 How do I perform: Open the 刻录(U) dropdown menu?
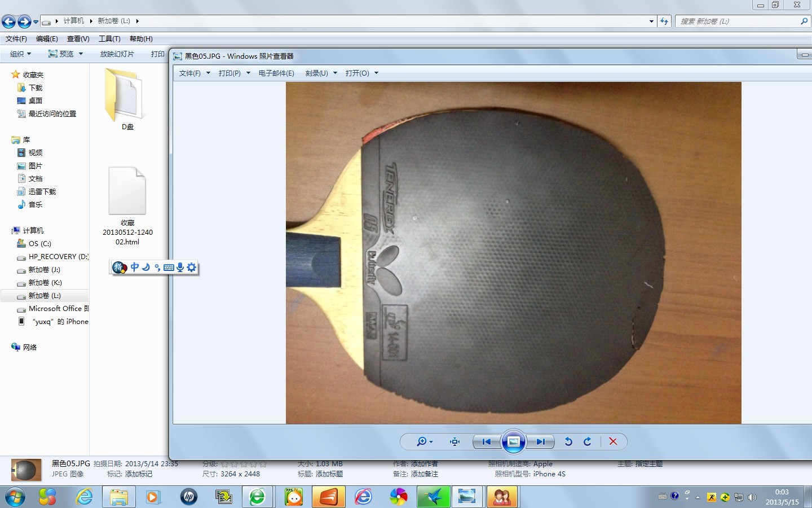click(321, 73)
